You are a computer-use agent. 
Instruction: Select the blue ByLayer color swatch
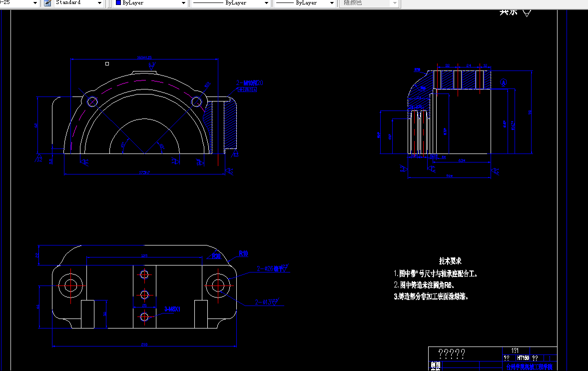[118, 3]
